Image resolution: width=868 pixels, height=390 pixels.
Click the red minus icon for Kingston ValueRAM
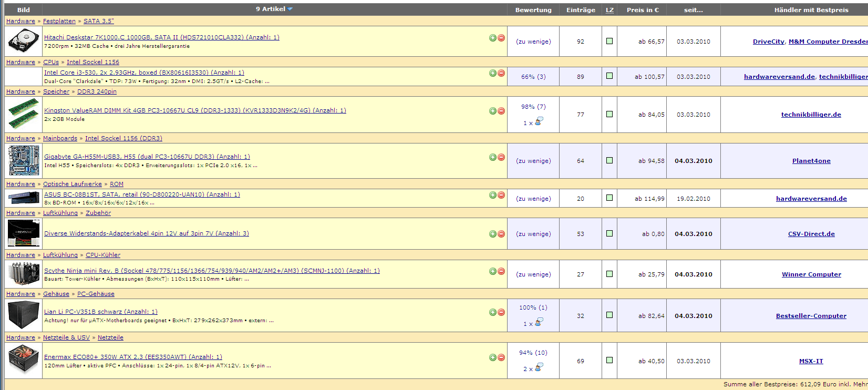[501, 111]
